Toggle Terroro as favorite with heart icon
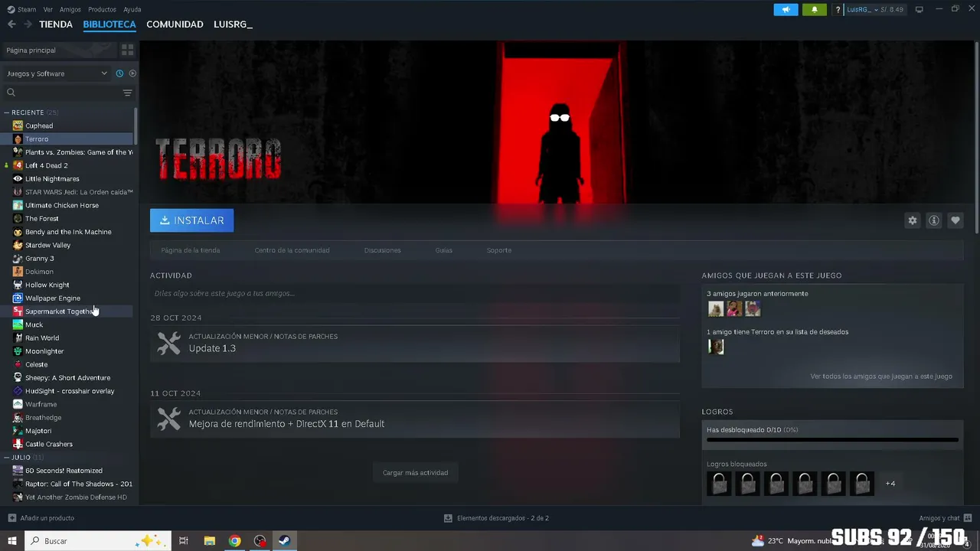The height and width of the screenshot is (551, 980). [955, 220]
